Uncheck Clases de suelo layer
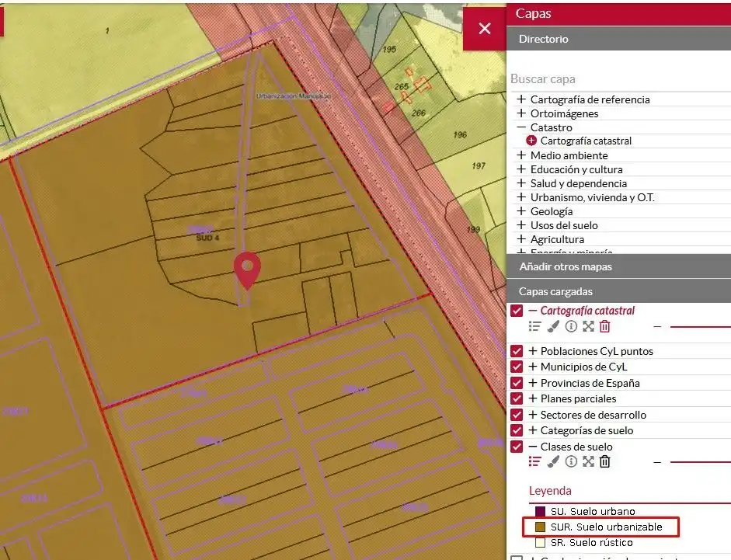 point(517,447)
